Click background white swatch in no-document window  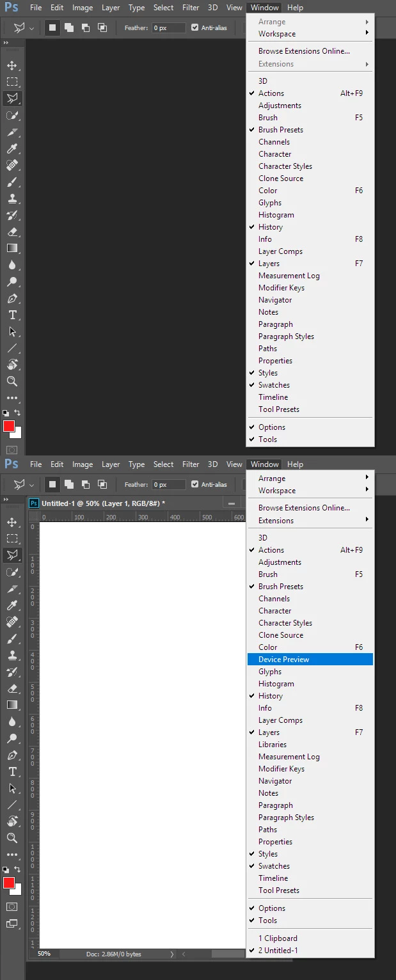click(17, 434)
